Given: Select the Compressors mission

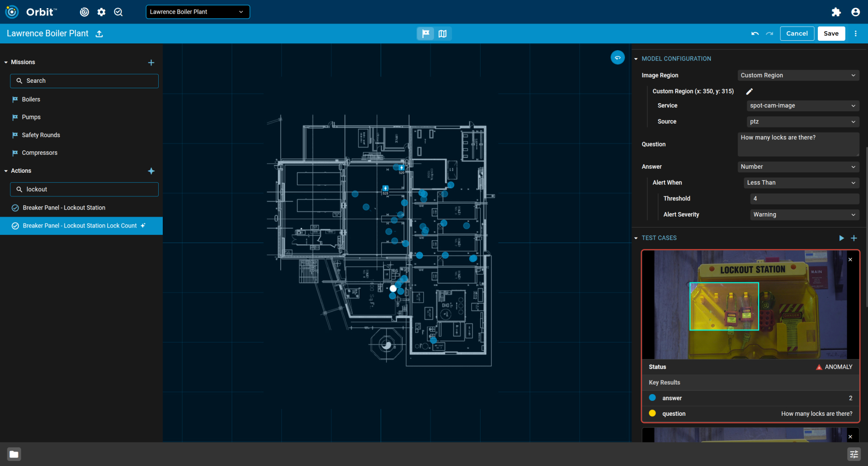Looking at the screenshot, I should (81, 153).
